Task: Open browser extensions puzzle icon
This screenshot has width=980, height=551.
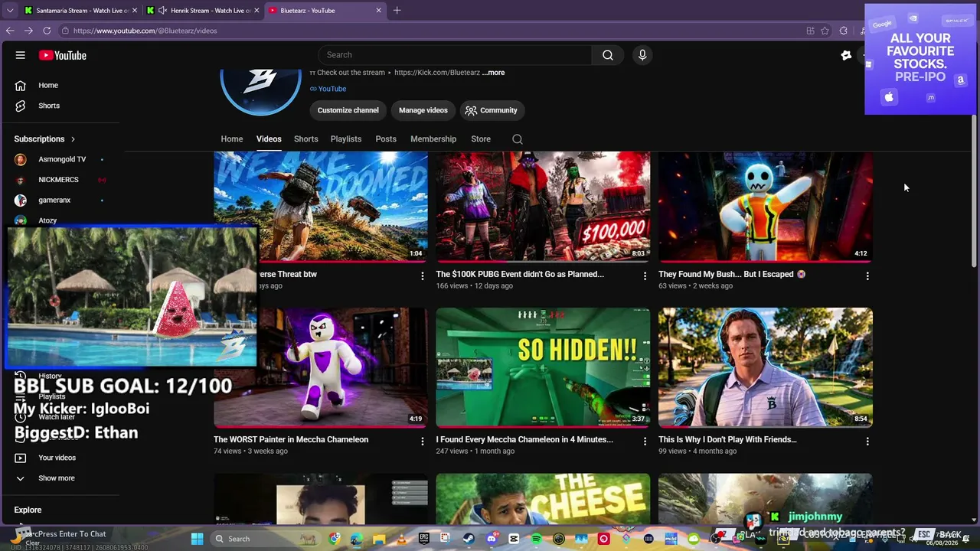Action: coord(843,31)
